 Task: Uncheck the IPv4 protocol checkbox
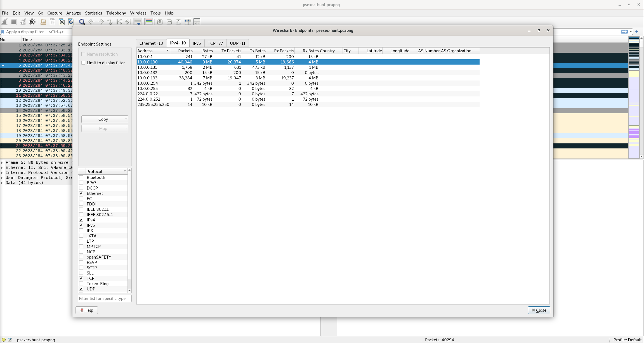pyautogui.click(x=81, y=220)
